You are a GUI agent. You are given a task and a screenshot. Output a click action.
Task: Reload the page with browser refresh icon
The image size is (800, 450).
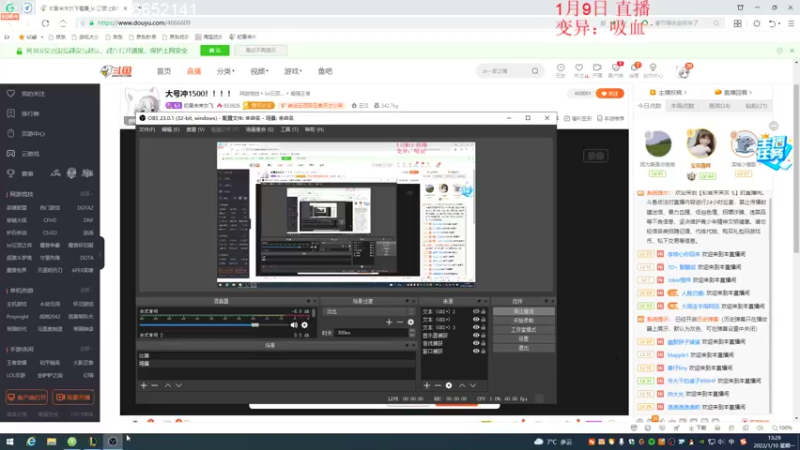(x=45, y=23)
